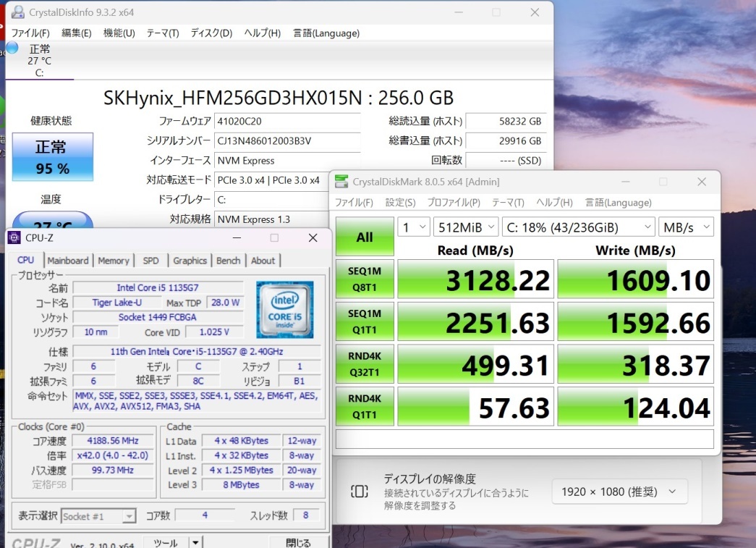Click SEQ1M Q8T1 read result 3128.22
Image resolution: width=756 pixels, height=548 pixels.
[475, 279]
